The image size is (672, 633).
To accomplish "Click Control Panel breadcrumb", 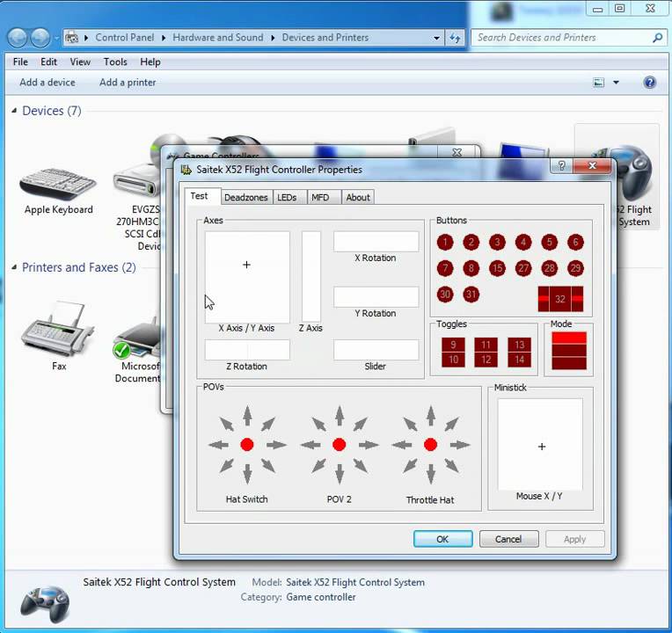I will click(x=125, y=38).
